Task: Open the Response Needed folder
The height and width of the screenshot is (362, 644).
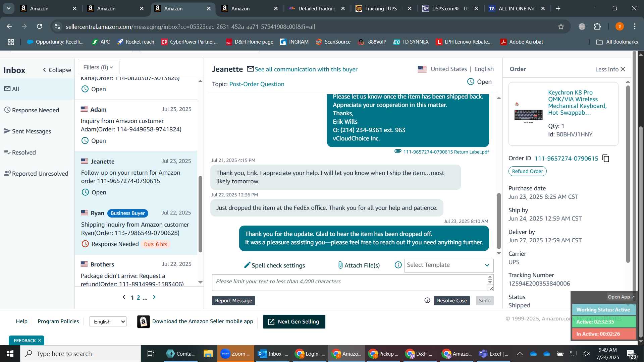Action: tap(37, 110)
